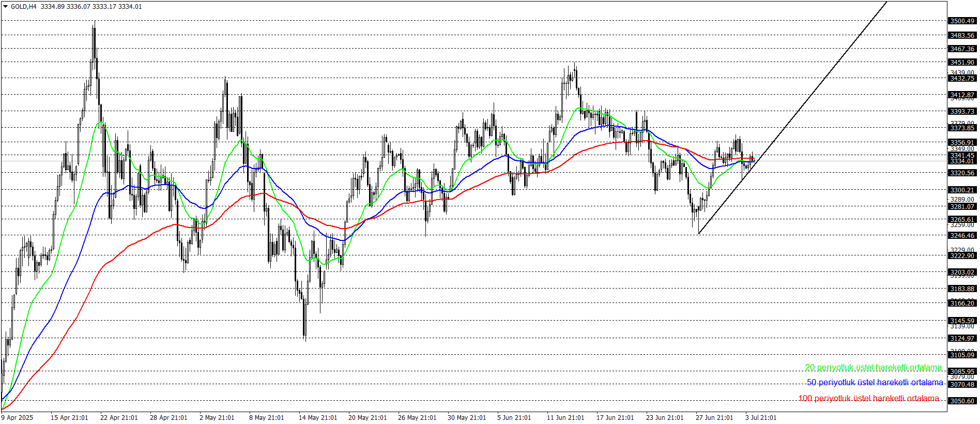Select the 3281.07 price level label
Viewport: 980px width, 424px height.
[962, 207]
